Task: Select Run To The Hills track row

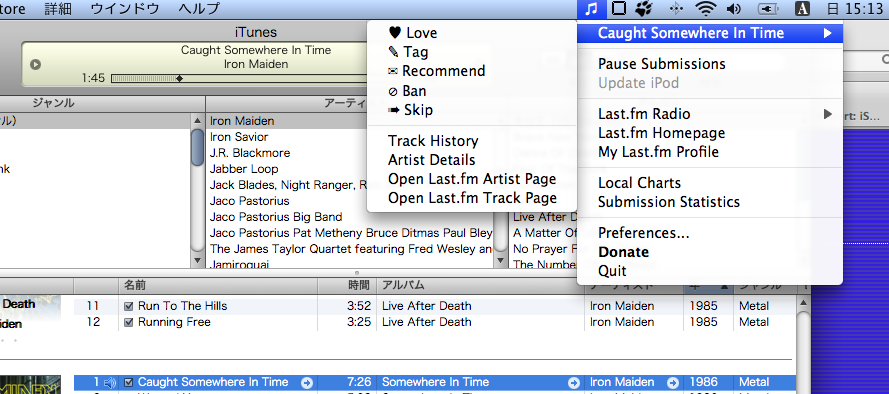Action: (x=435, y=306)
